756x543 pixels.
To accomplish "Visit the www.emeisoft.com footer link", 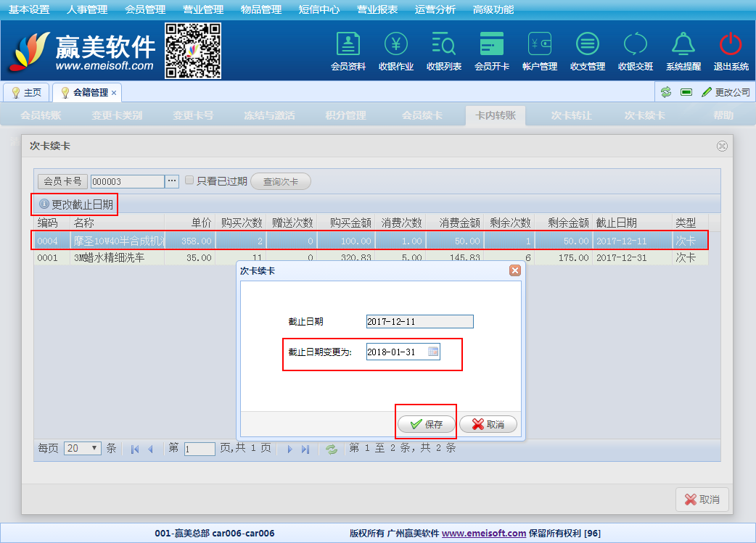I will pyautogui.click(x=483, y=533).
